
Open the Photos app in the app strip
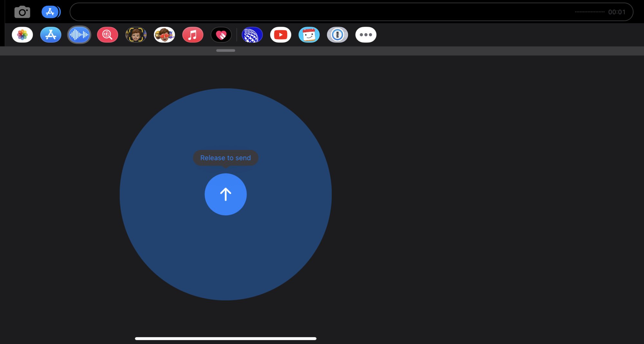tap(22, 35)
